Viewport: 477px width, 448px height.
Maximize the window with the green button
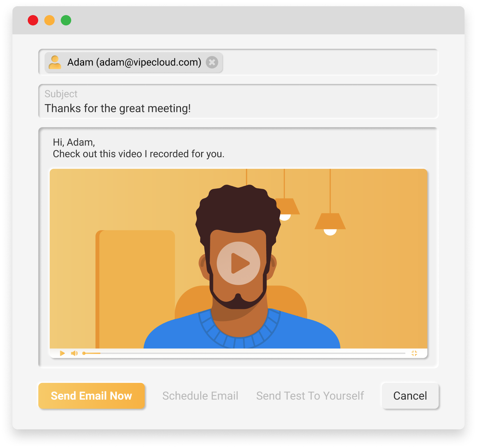(x=66, y=20)
